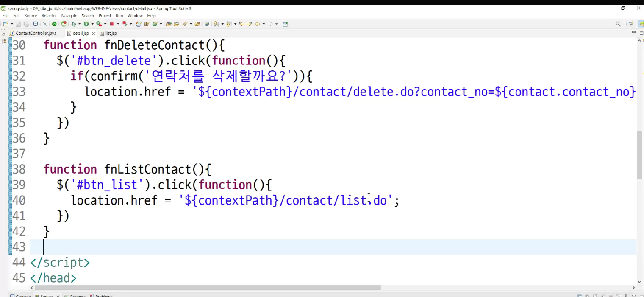
Task: Click the closing </script> tag
Action: click(x=60, y=263)
